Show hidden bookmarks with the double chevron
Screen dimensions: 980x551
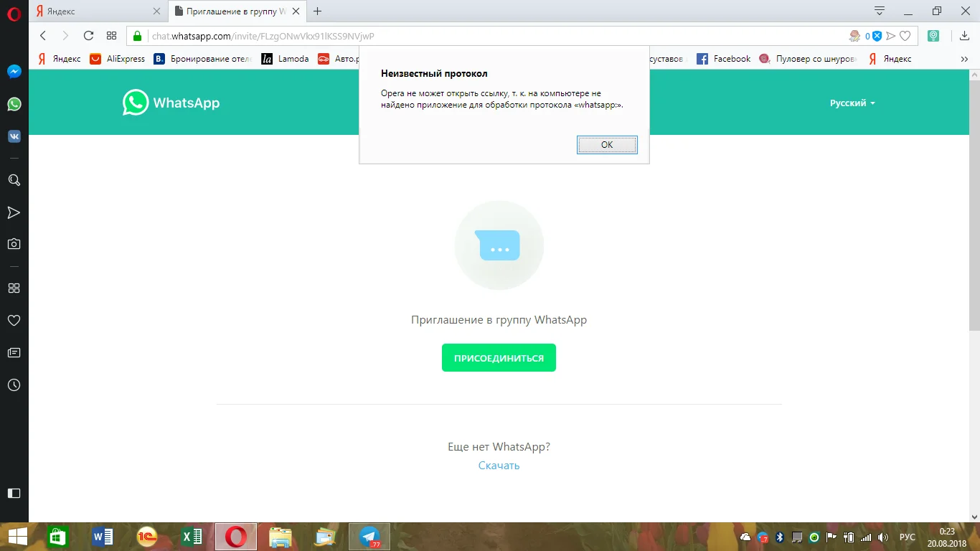point(965,59)
